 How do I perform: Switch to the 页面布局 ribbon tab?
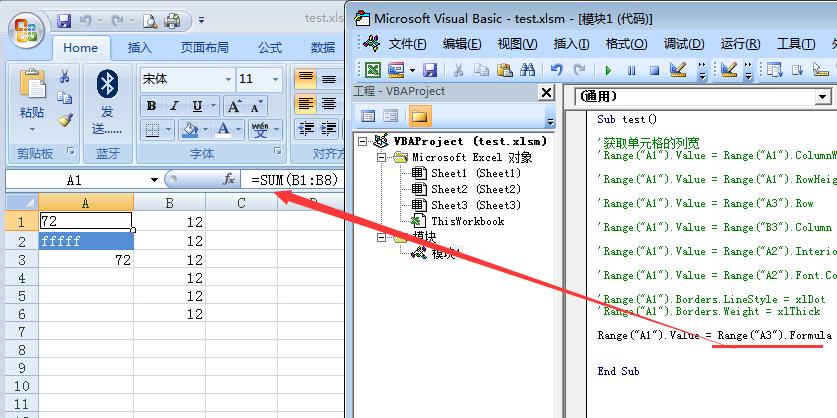click(204, 48)
